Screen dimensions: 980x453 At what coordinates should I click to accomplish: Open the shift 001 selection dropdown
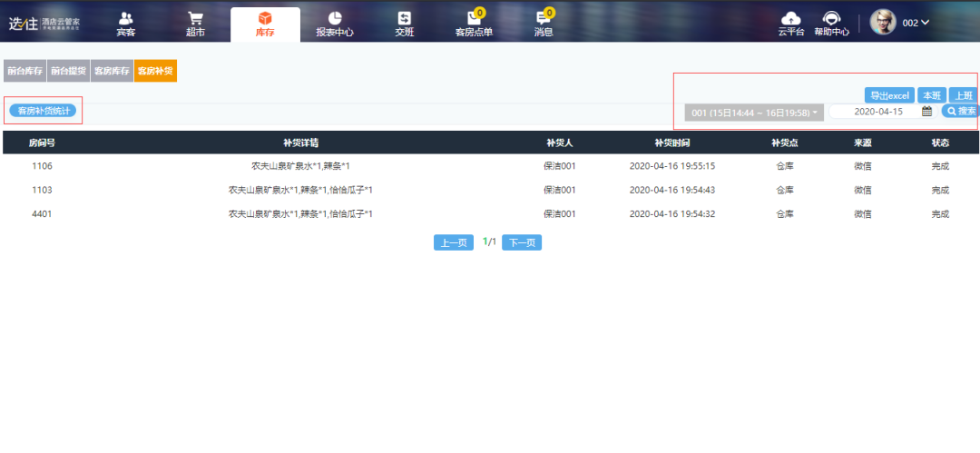click(x=754, y=113)
